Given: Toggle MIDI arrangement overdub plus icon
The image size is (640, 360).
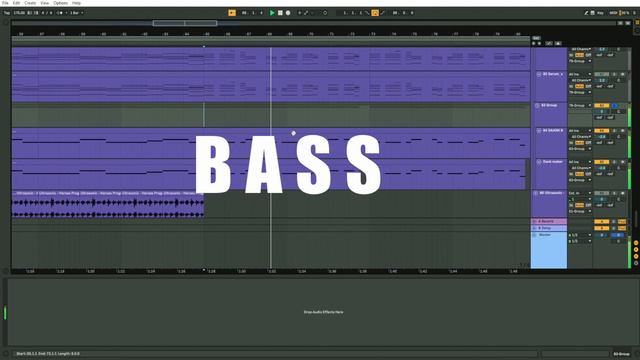Looking at the screenshot, I should (299, 13).
